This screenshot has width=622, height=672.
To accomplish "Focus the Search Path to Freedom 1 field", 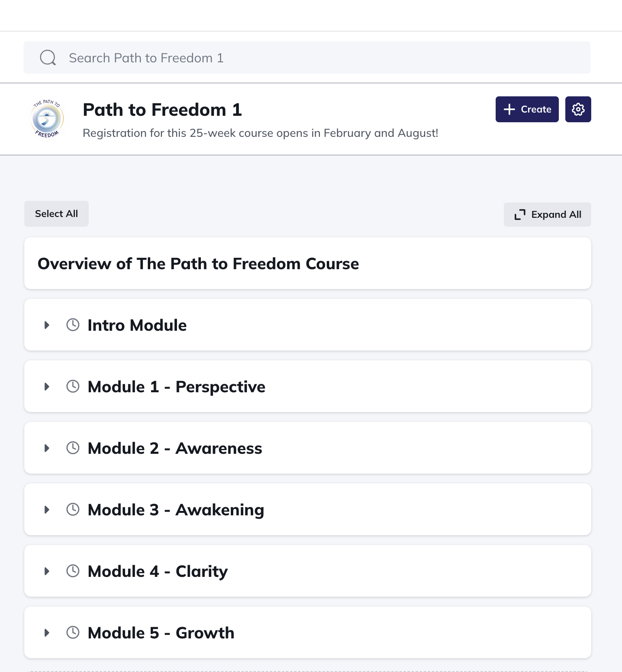I will click(307, 57).
